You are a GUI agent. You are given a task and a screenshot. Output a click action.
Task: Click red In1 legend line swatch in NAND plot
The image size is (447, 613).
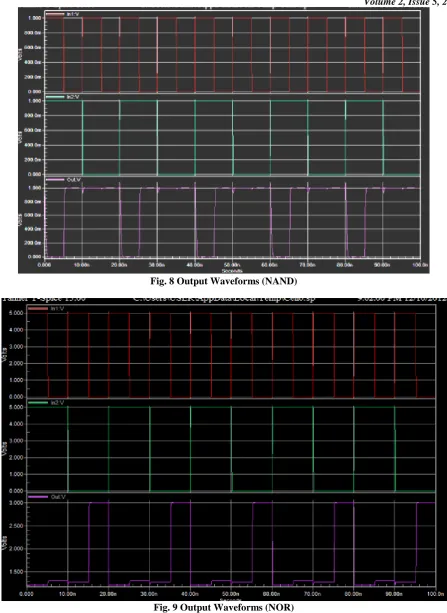[x=55, y=14]
